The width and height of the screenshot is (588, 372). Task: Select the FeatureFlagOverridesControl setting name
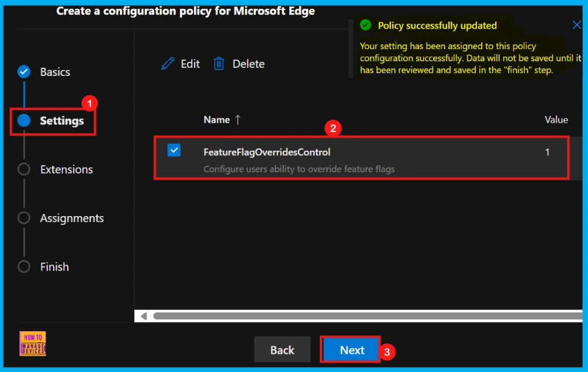(x=267, y=152)
